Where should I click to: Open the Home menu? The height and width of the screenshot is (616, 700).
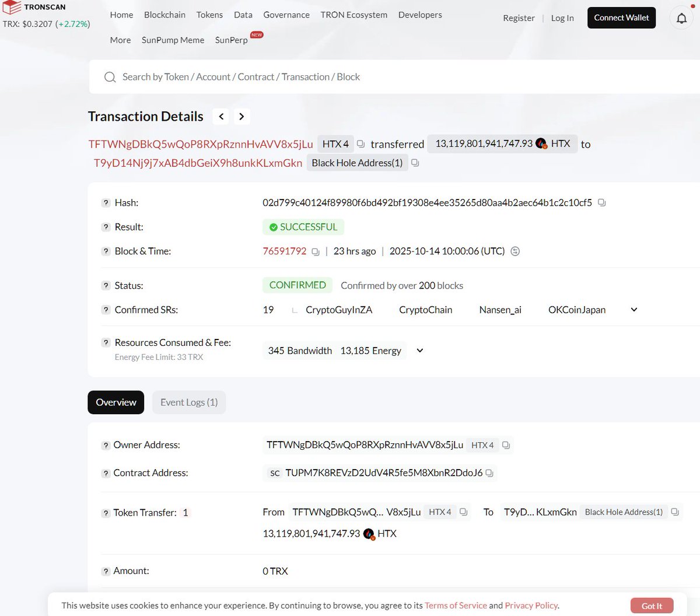(121, 15)
